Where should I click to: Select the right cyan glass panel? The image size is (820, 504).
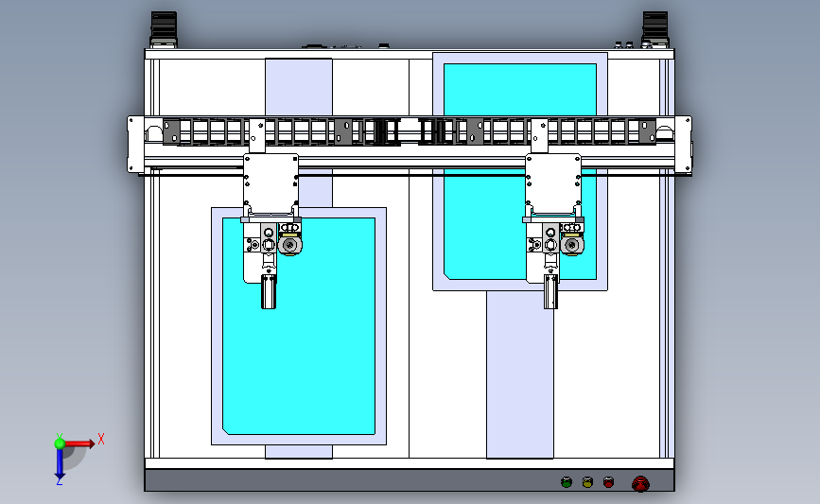point(520,171)
